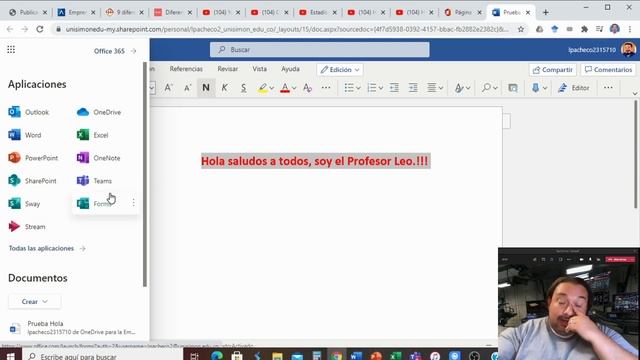Expand the Crear dropdown button
The height and width of the screenshot is (360, 640).
pos(35,302)
